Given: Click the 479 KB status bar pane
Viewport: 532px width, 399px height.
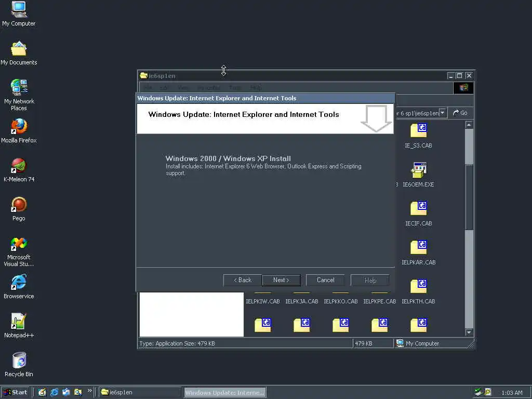Looking at the screenshot, I should 373,343.
